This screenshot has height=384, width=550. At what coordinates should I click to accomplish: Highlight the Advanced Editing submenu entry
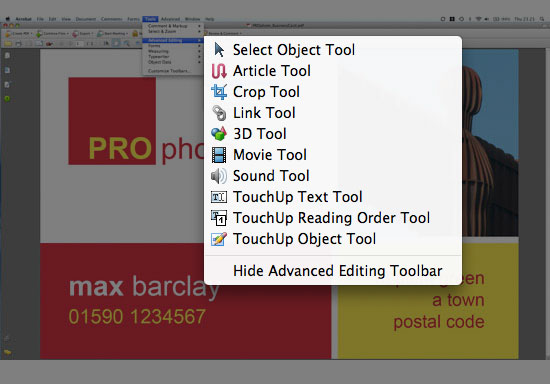pyautogui.click(x=173, y=40)
